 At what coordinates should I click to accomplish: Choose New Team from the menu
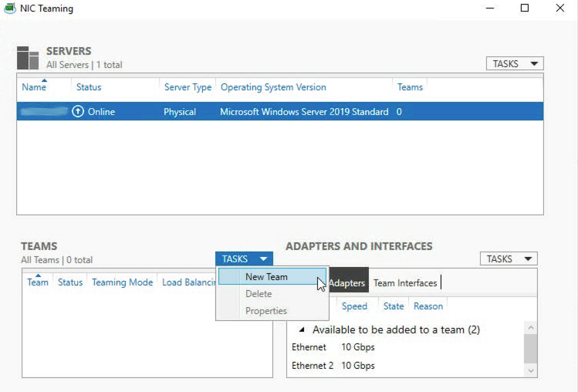[x=266, y=277]
